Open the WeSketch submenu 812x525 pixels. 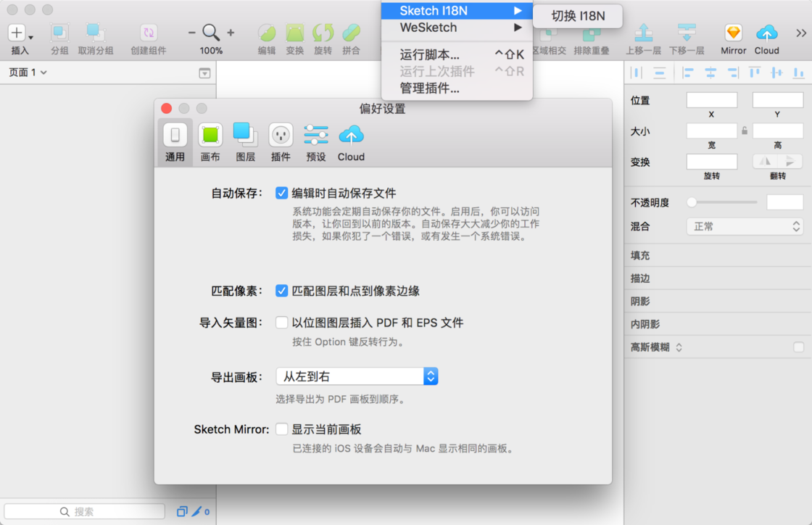[x=457, y=28]
